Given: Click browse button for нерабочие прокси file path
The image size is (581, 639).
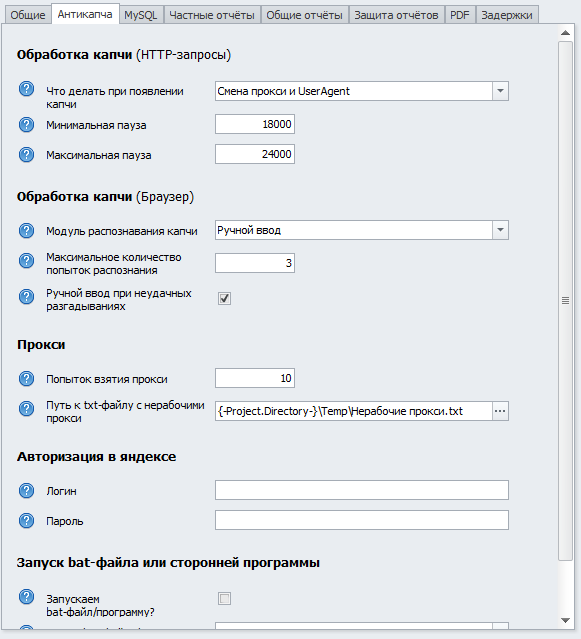Looking at the screenshot, I should click(500, 411).
